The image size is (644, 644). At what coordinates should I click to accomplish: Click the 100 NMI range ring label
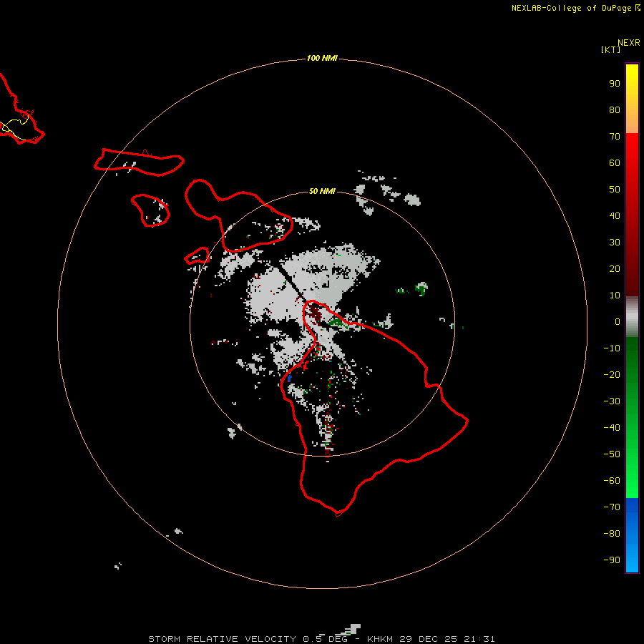[321, 59]
